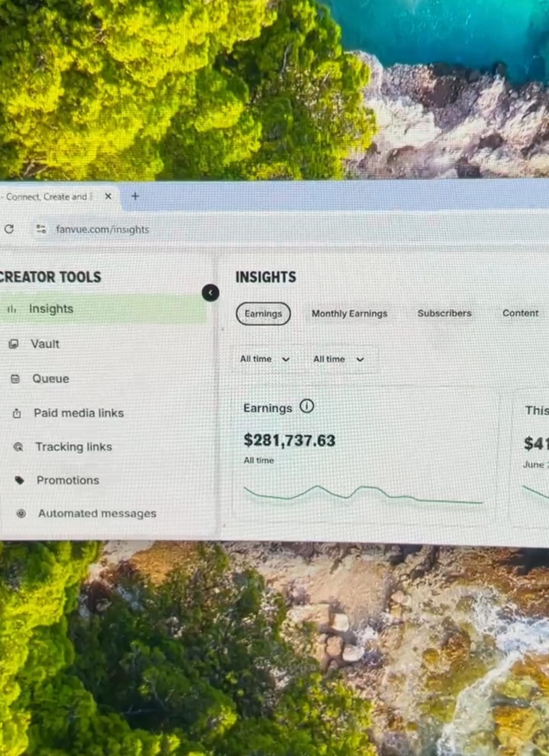Select the Earnings tab pill
Image resolution: width=549 pixels, height=756 pixels.
click(x=263, y=313)
